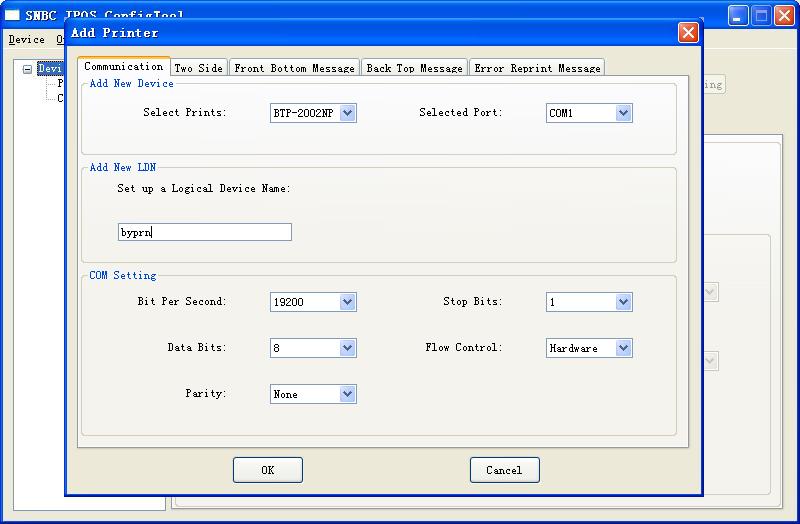The height and width of the screenshot is (524, 800).
Task: Open the Parity dropdown
Action: [x=313, y=393]
